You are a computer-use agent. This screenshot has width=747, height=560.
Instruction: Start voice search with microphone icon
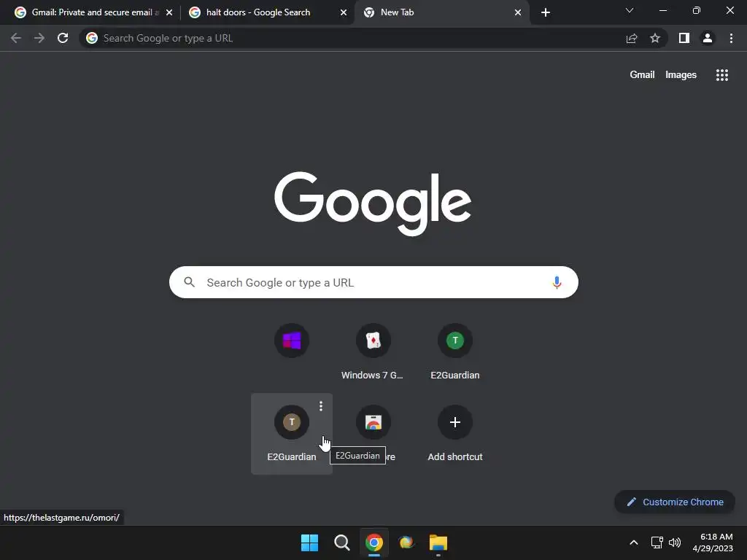tap(557, 282)
